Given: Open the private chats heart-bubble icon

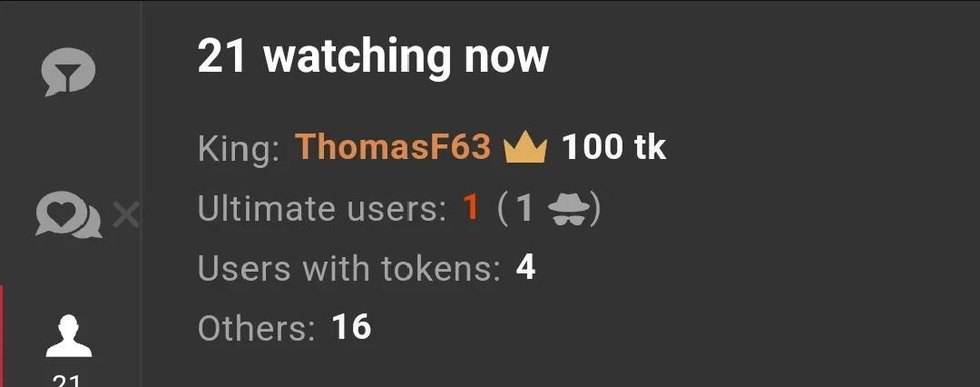Looking at the screenshot, I should click(x=69, y=214).
